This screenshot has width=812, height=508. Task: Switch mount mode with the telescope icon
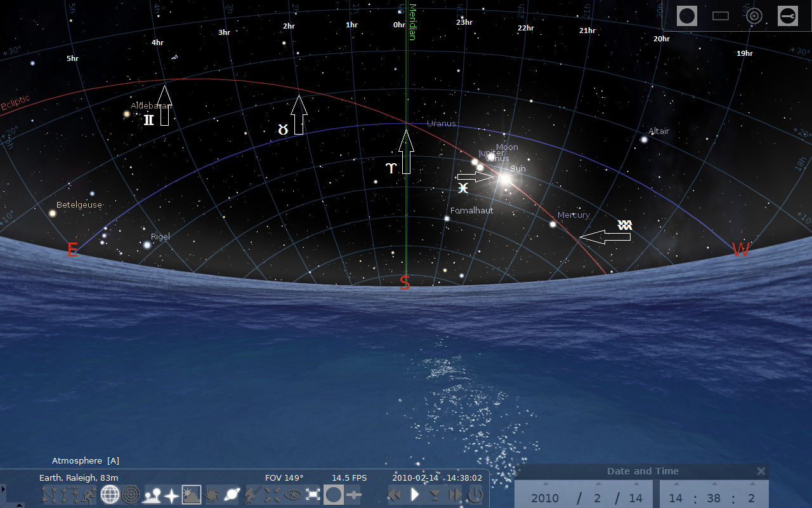point(249,495)
